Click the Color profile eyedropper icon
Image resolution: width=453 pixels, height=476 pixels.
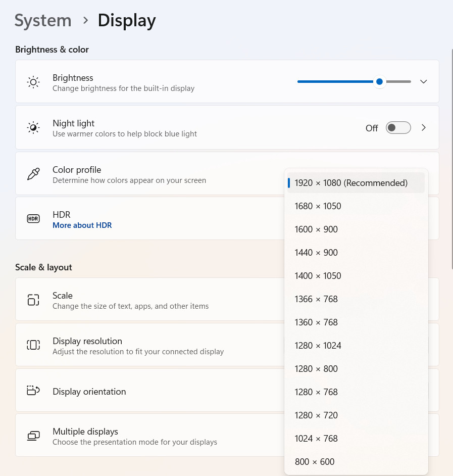pos(33,174)
